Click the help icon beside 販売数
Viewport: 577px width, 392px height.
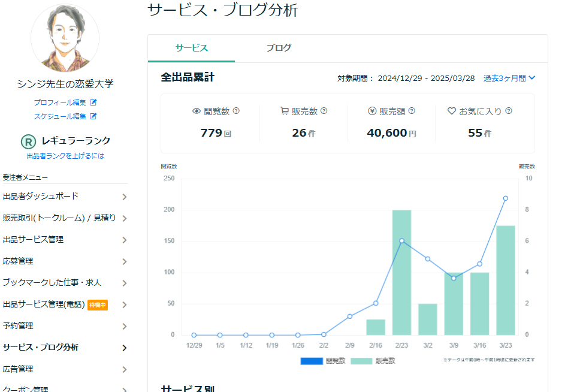pos(324,111)
